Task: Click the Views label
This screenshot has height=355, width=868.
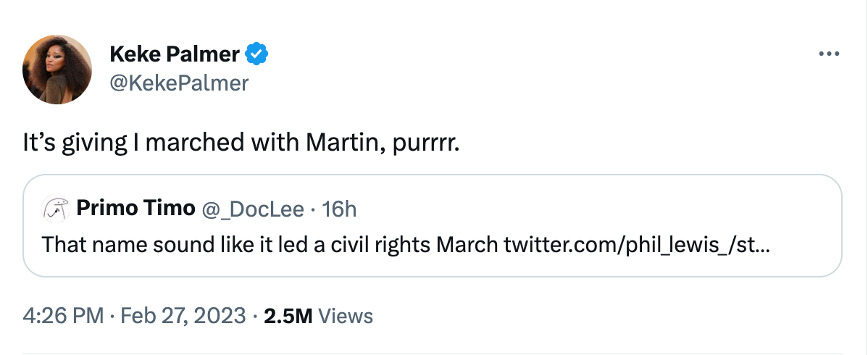Action: (x=346, y=316)
